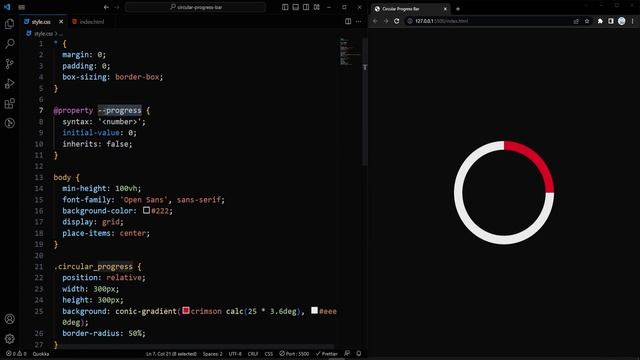Open the browser profile avatar
Viewport: 640px width, 360px height.
[x=621, y=21]
